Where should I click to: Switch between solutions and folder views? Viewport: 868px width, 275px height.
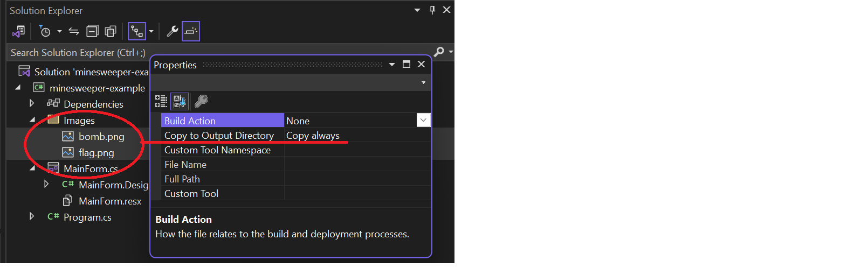click(x=19, y=31)
